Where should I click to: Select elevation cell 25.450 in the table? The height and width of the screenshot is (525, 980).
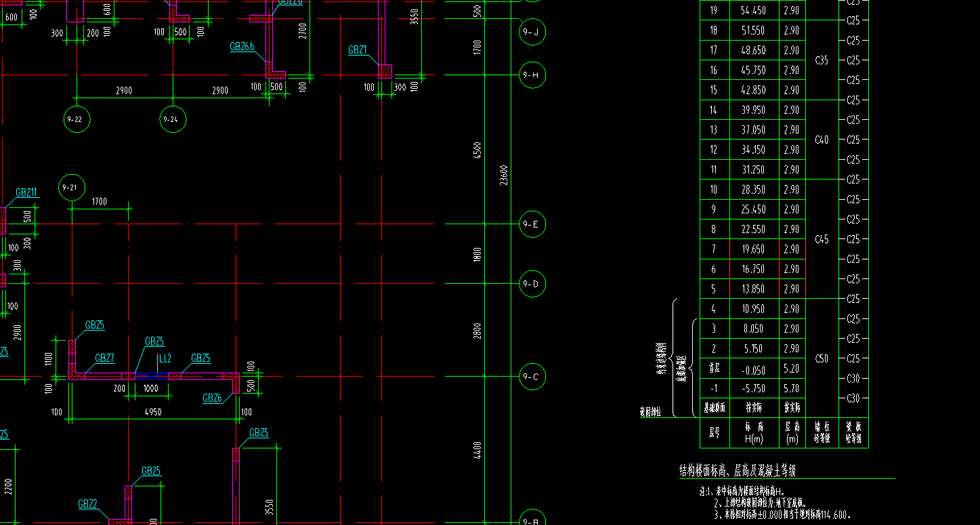754,209
